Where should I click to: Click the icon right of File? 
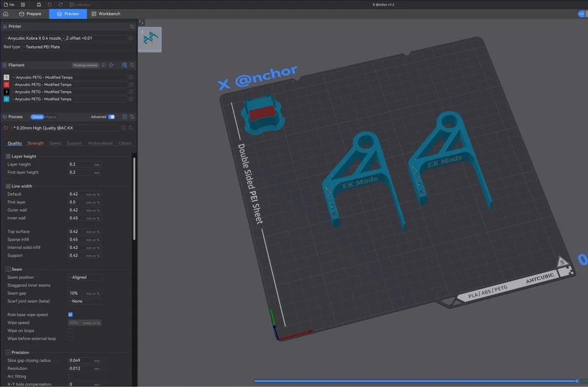point(23,4)
